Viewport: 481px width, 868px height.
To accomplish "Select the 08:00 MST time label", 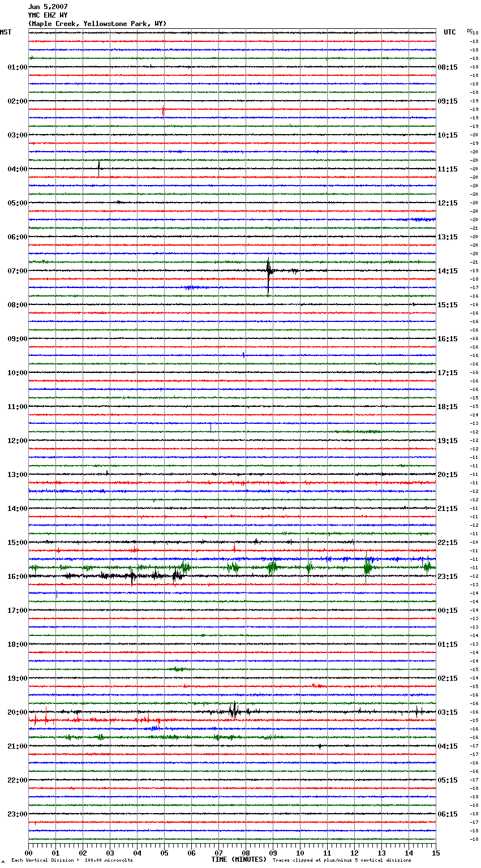I will click(18, 305).
